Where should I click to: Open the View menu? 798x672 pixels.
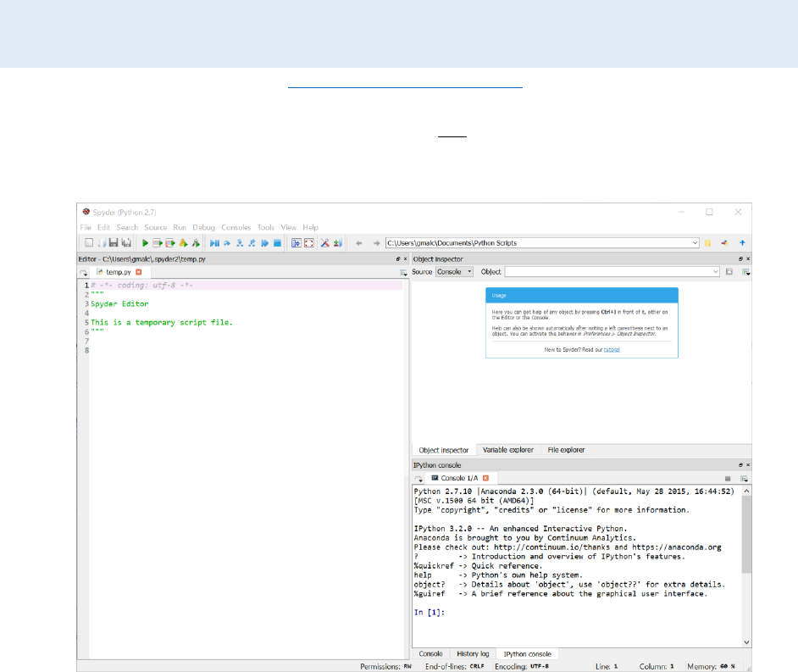289,228
